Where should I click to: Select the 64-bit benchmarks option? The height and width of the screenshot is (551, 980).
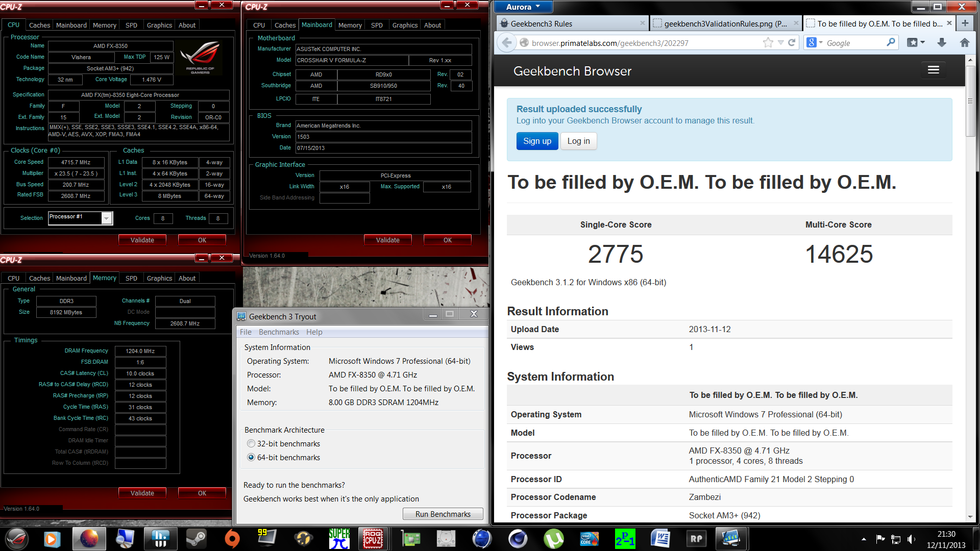[x=284, y=458]
